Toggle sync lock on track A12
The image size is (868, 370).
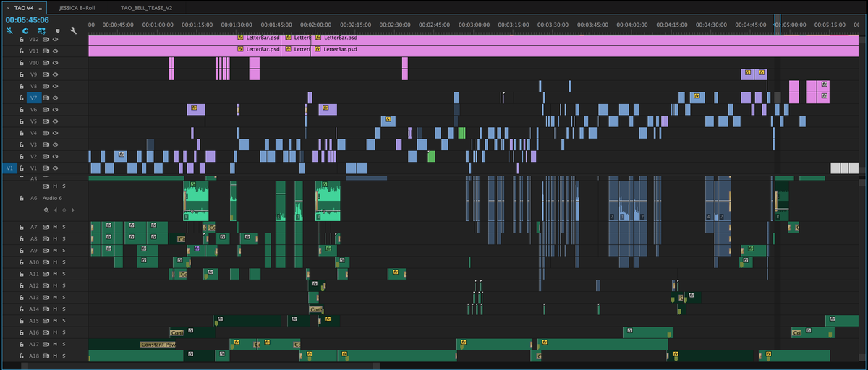tap(46, 285)
